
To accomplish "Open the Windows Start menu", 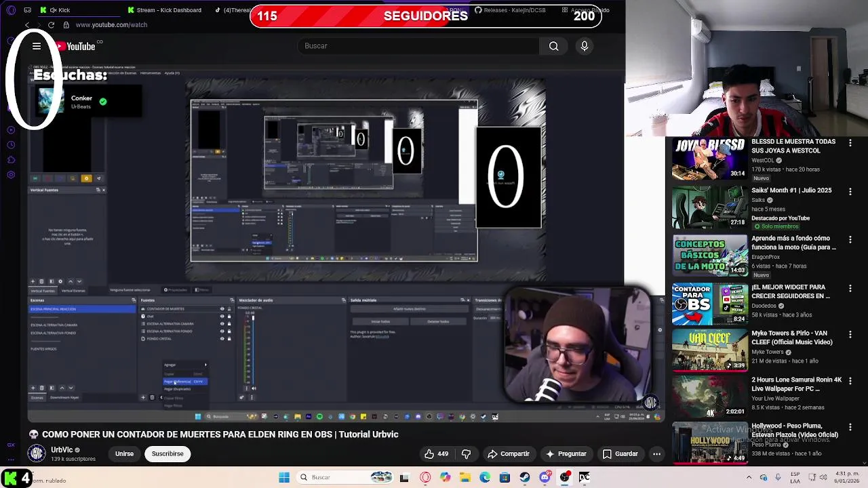I will click(x=284, y=477).
